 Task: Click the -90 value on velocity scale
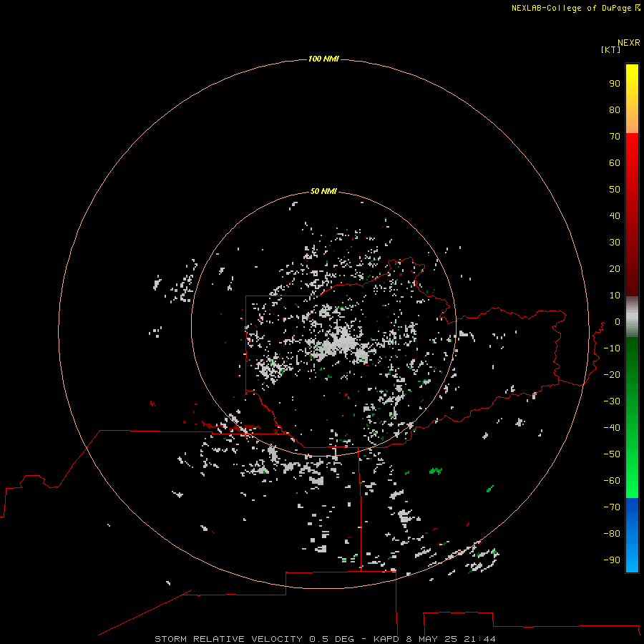612,560
